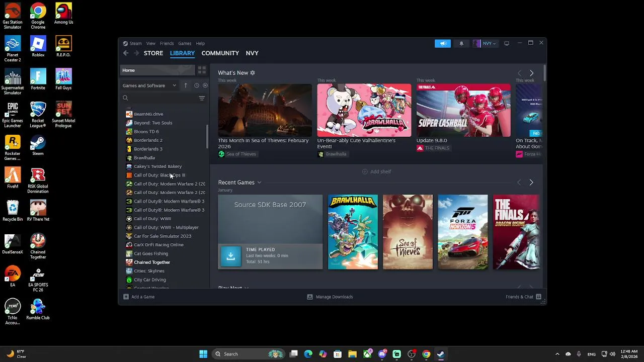Viewport: 644px width, 362px height.
Task: Click the library search field
Action: (159, 98)
